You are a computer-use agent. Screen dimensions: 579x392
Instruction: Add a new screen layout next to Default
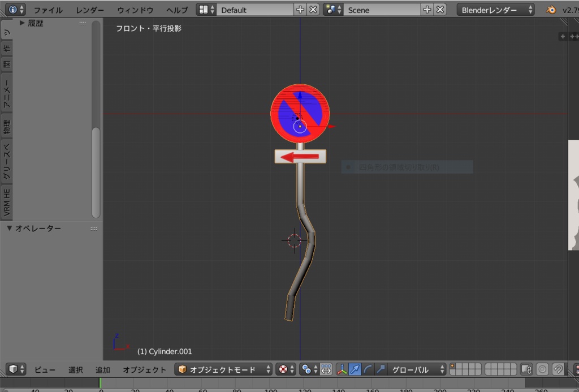pos(300,10)
